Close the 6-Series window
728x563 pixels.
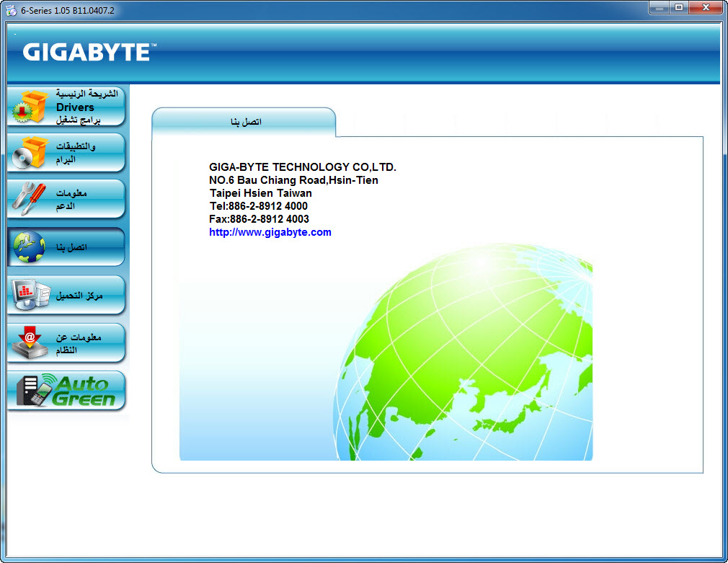pos(706,7)
